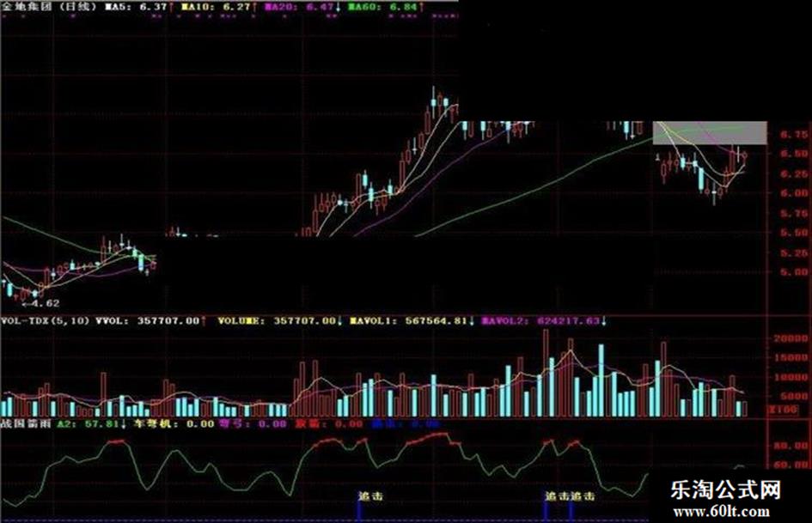Open the www.60lt.com watermark link

[x=721, y=512]
